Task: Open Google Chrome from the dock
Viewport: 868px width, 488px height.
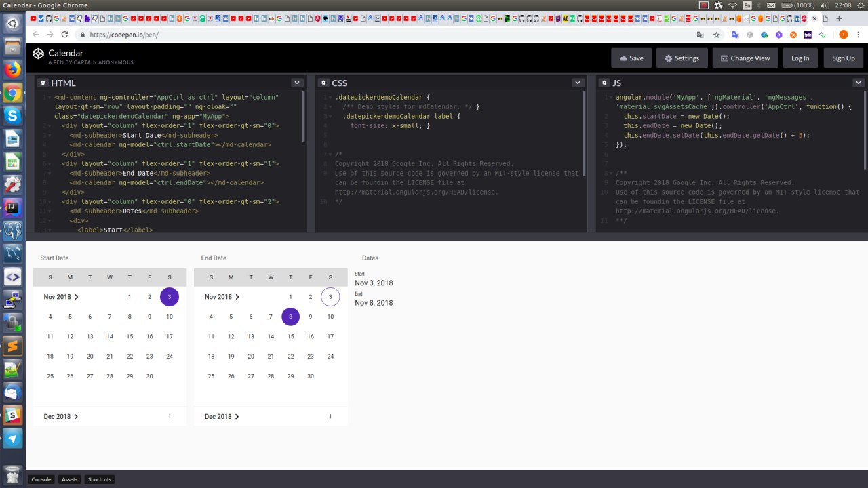Action: (13, 92)
